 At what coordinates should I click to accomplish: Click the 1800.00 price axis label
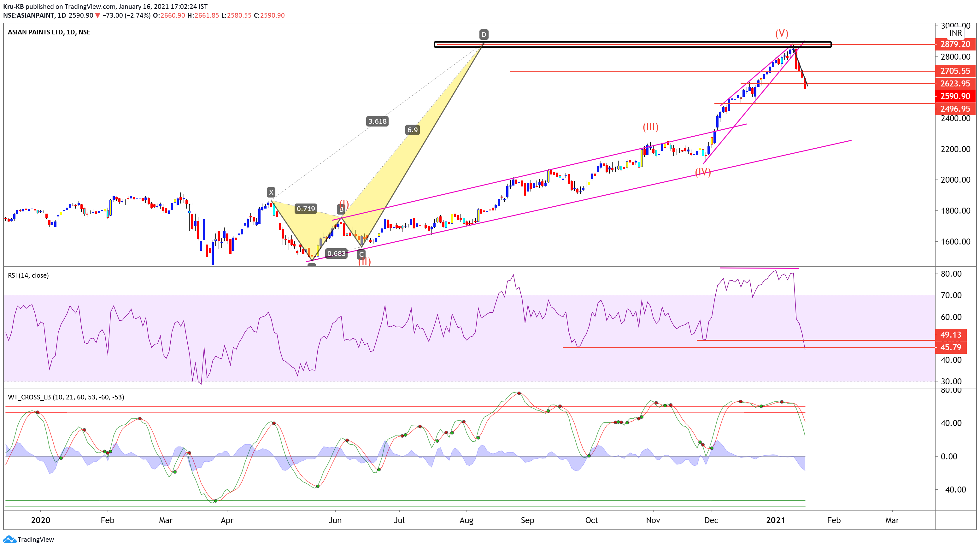tap(955, 211)
